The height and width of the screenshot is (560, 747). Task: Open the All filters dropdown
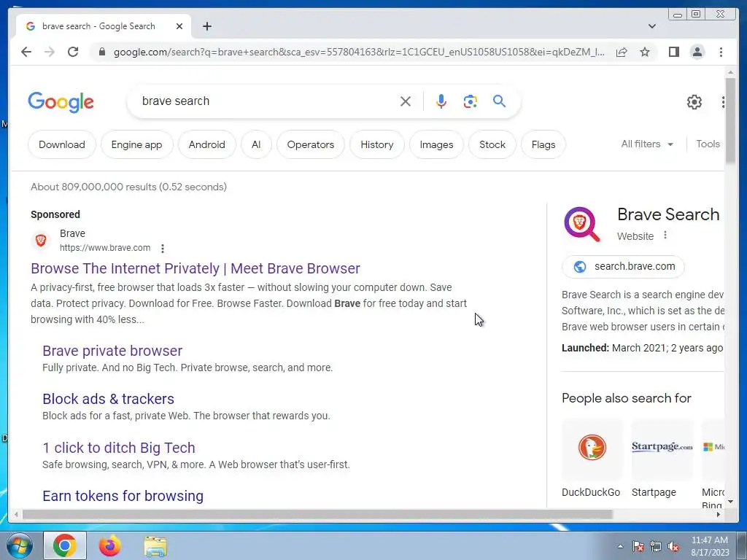click(647, 144)
